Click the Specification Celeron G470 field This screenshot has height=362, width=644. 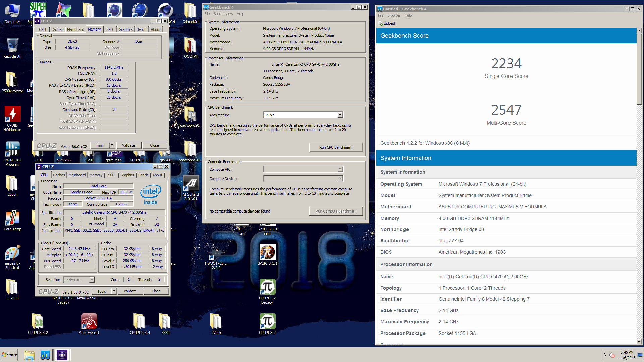tap(114, 212)
